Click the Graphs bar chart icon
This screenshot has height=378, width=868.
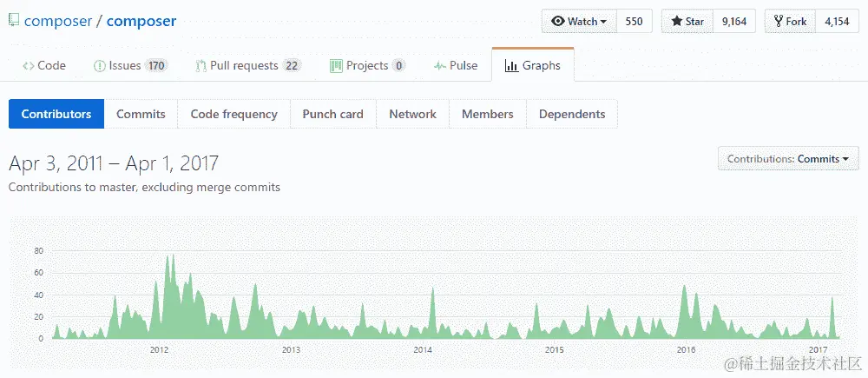511,66
